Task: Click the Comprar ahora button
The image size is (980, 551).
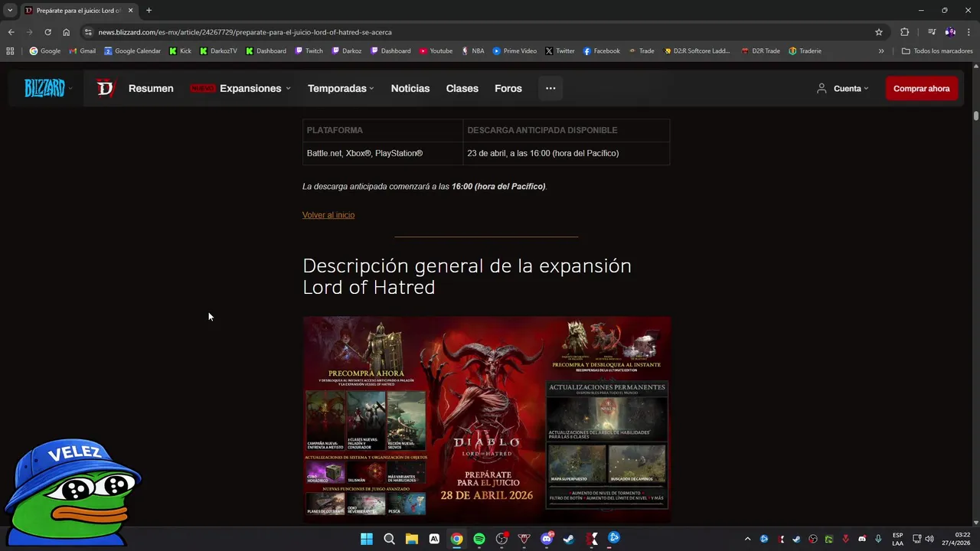Action: tap(922, 89)
